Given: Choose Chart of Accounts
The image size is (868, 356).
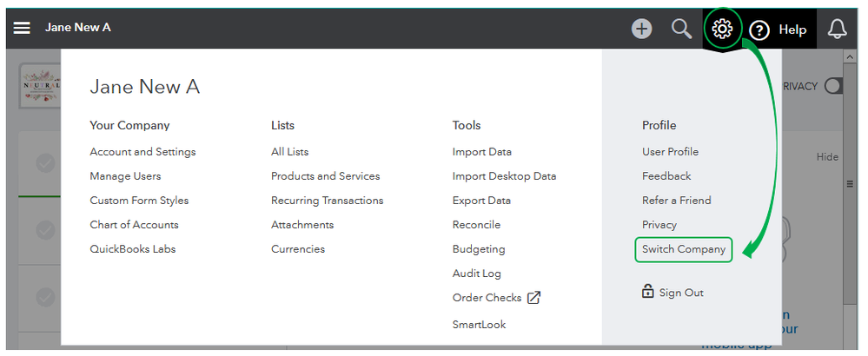Looking at the screenshot, I should pyautogui.click(x=134, y=225).
